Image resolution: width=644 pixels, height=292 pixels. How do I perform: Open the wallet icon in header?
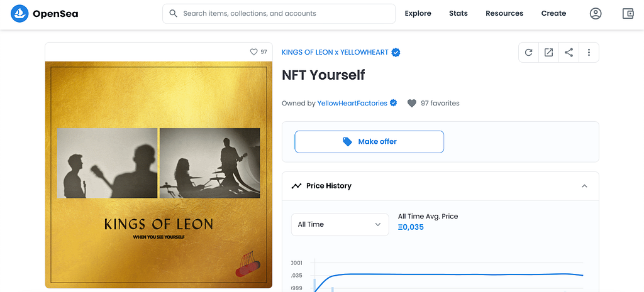[628, 14]
